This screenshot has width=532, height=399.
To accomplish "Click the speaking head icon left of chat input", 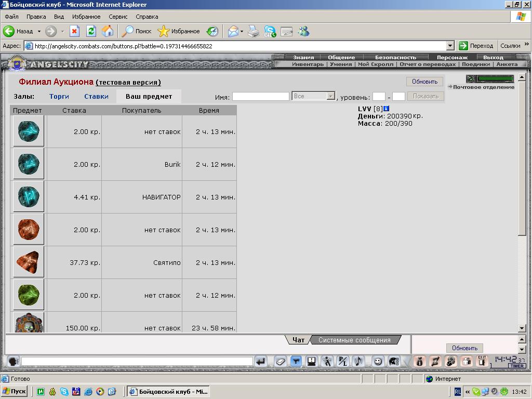I will 13,362.
